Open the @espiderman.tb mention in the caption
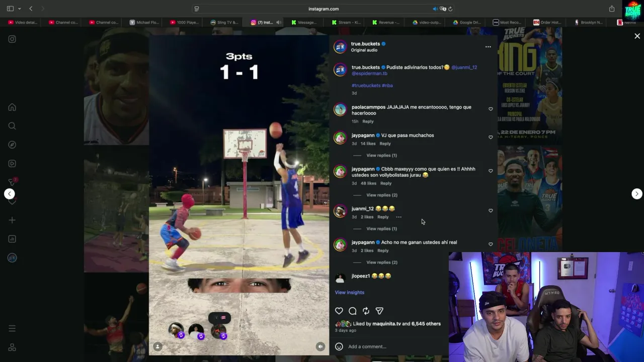The height and width of the screenshot is (362, 644). (369, 73)
